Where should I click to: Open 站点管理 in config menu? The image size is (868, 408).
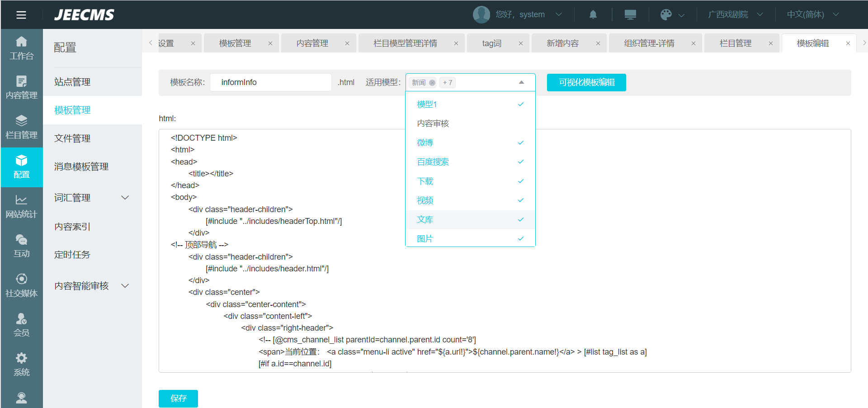92,82
